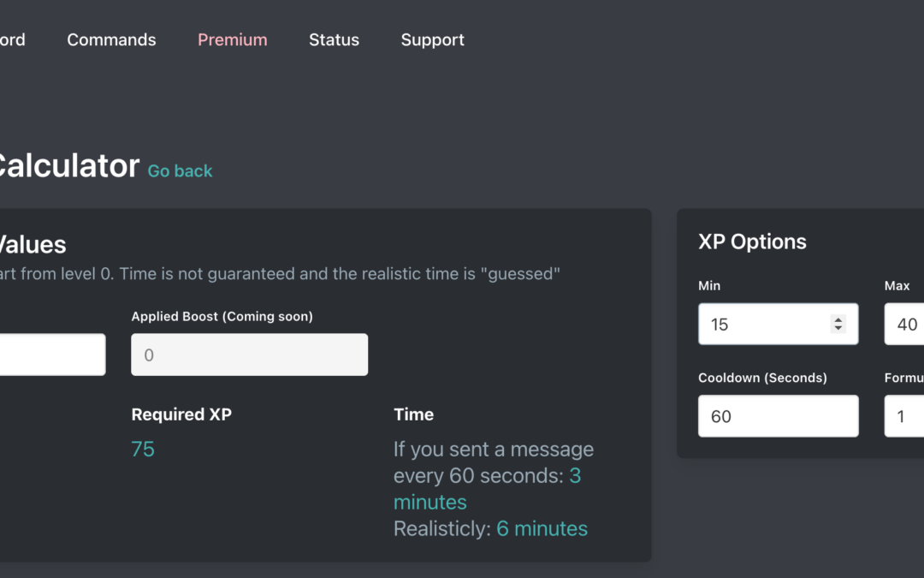
Task: Click the "3 minutes" time estimate
Action: pos(429,502)
